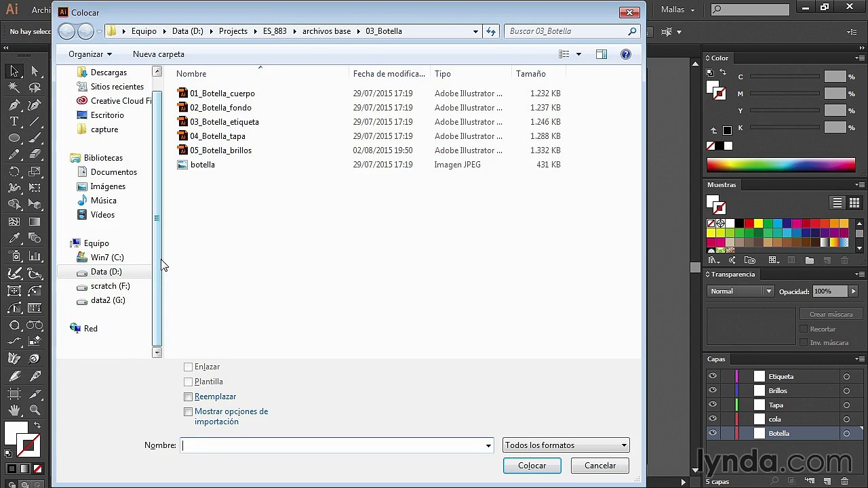Click the CMYK color spectrum bar
Viewport: 868px width, 488px height.
(781, 165)
